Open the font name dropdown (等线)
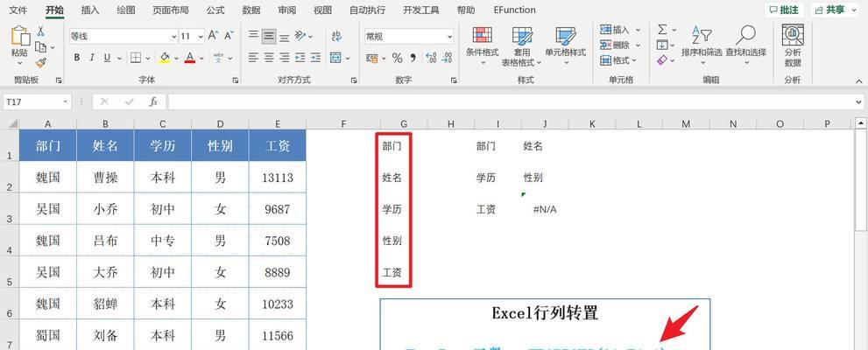Image resolution: width=868 pixels, height=350 pixels. coord(174,37)
